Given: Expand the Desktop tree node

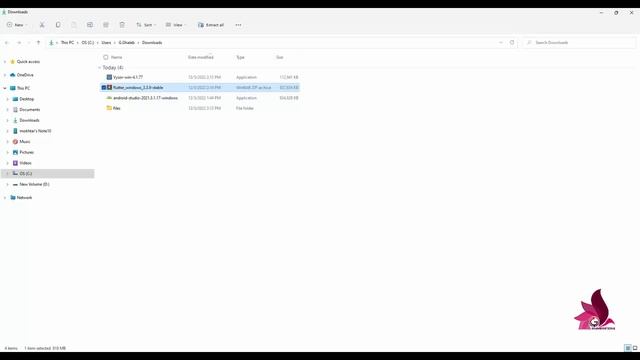Looking at the screenshot, I should point(7,99).
